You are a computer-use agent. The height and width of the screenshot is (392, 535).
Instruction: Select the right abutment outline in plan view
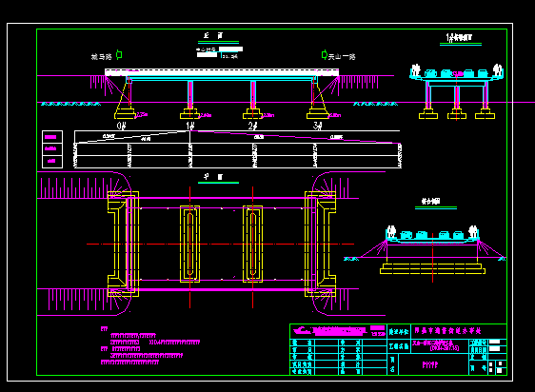click(x=320, y=244)
